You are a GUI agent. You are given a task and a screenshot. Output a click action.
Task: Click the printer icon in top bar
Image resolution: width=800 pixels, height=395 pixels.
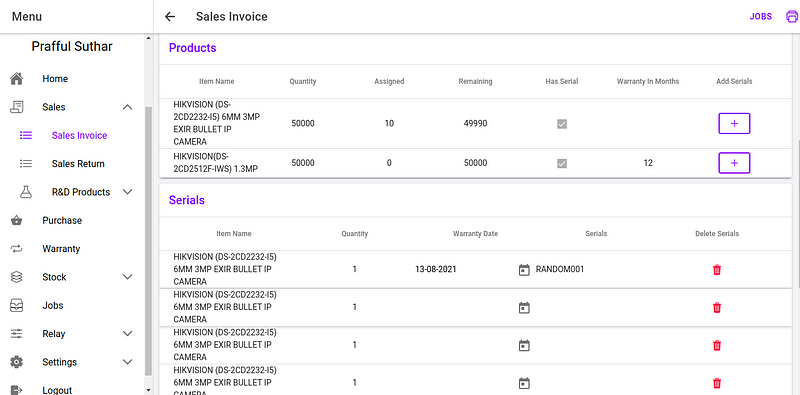[792, 17]
